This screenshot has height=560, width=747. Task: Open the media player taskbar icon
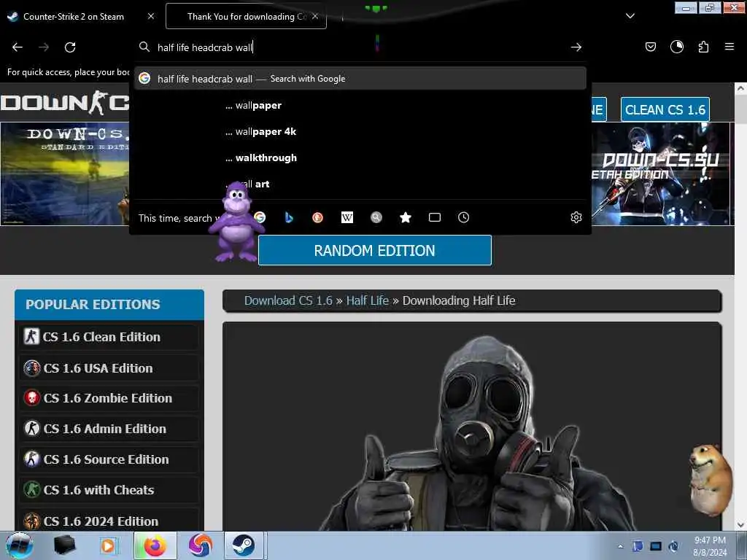pos(108,545)
